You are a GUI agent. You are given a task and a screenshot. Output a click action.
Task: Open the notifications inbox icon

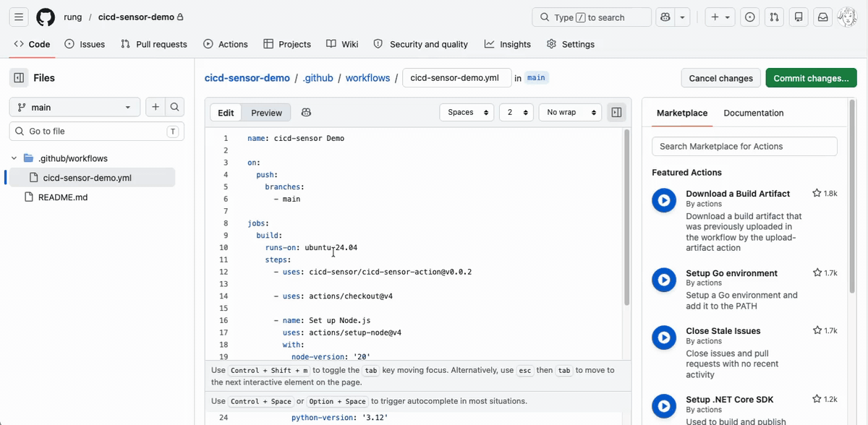(822, 17)
